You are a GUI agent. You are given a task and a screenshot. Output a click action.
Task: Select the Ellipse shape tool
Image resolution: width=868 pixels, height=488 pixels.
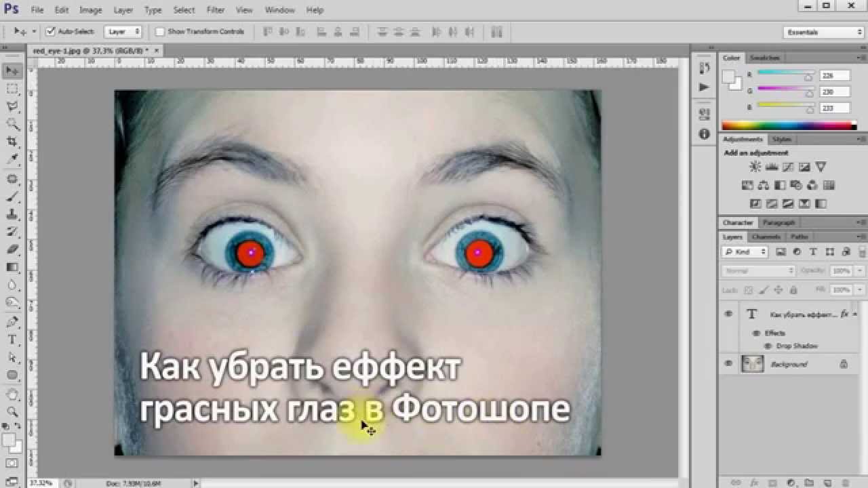(x=12, y=375)
